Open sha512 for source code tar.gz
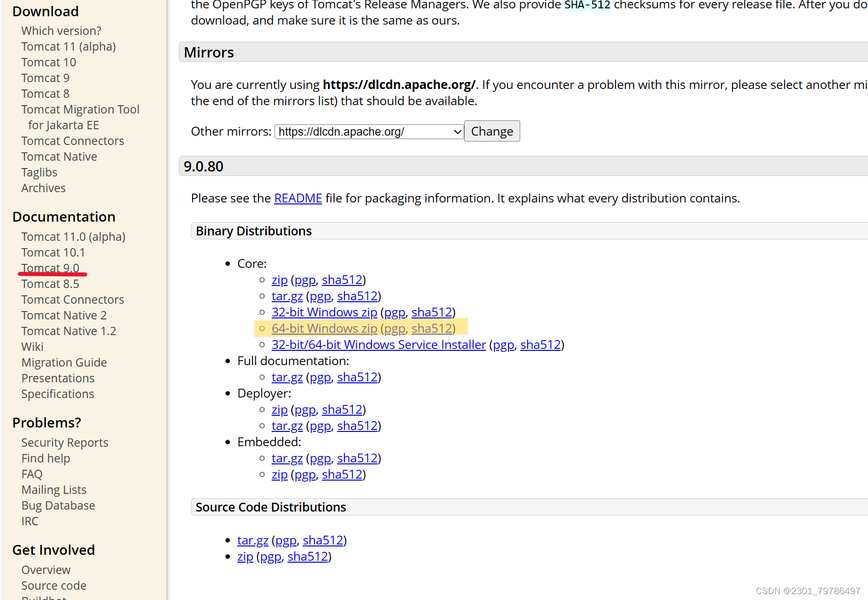The height and width of the screenshot is (600, 868). pyautogui.click(x=323, y=540)
